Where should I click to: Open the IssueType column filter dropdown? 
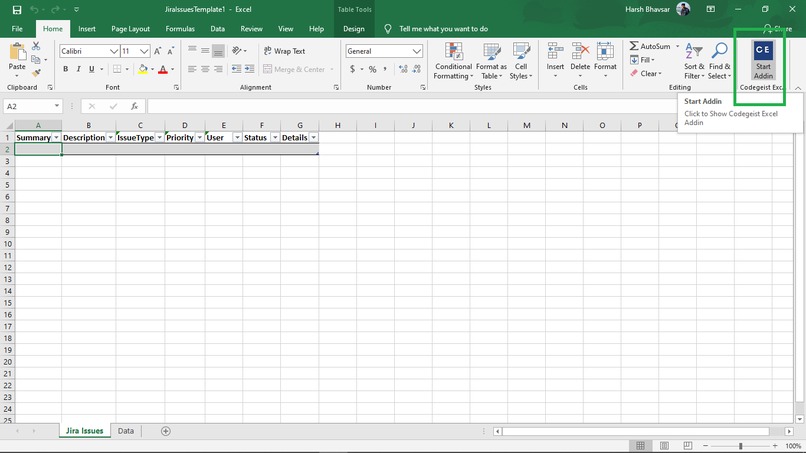click(x=159, y=138)
